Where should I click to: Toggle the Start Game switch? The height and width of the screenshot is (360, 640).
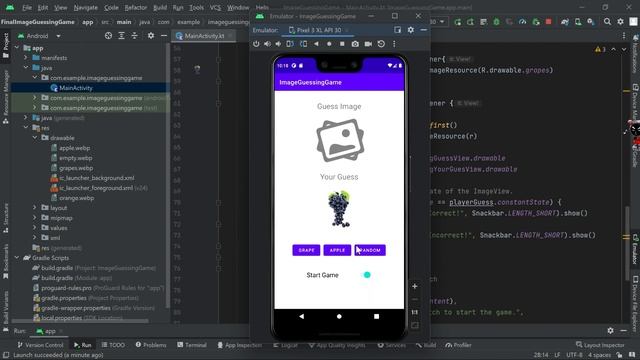point(366,275)
